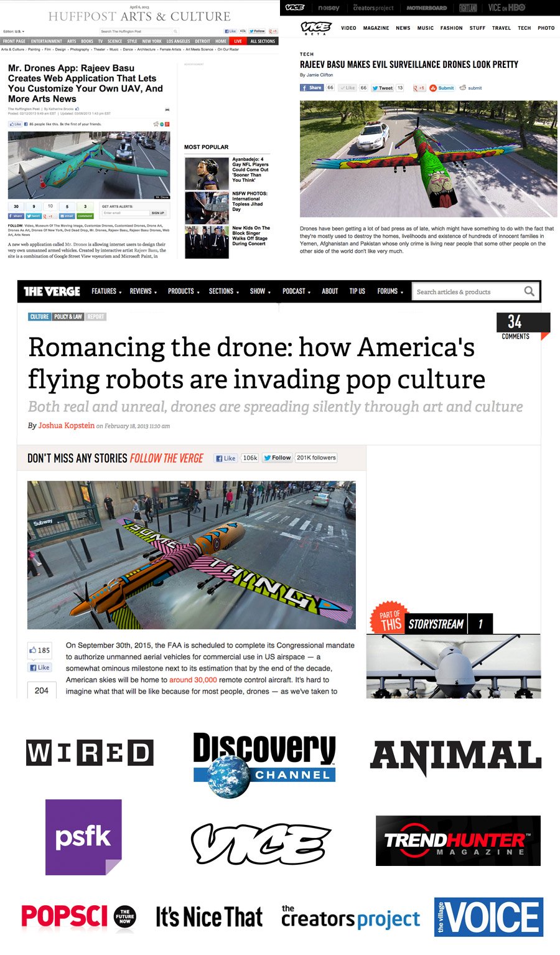Switch to the Culture tag tab
Viewport: 560px width, 955px height.
(x=39, y=317)
